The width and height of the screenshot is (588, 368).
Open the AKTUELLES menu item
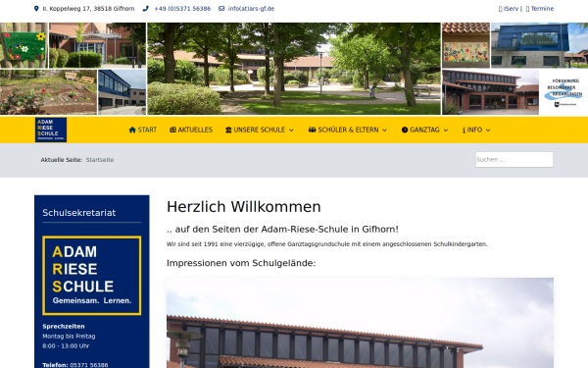click(x=191, y=130)
